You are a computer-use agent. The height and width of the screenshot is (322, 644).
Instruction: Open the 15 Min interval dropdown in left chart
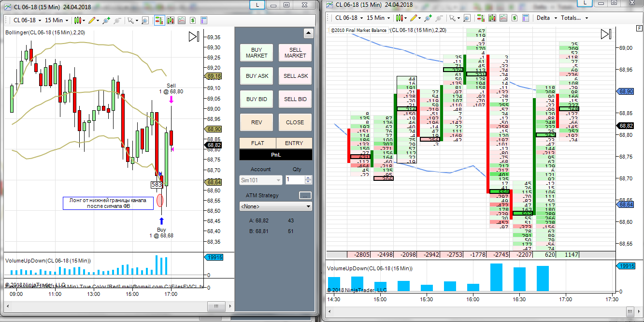click(x=56, y=20)
